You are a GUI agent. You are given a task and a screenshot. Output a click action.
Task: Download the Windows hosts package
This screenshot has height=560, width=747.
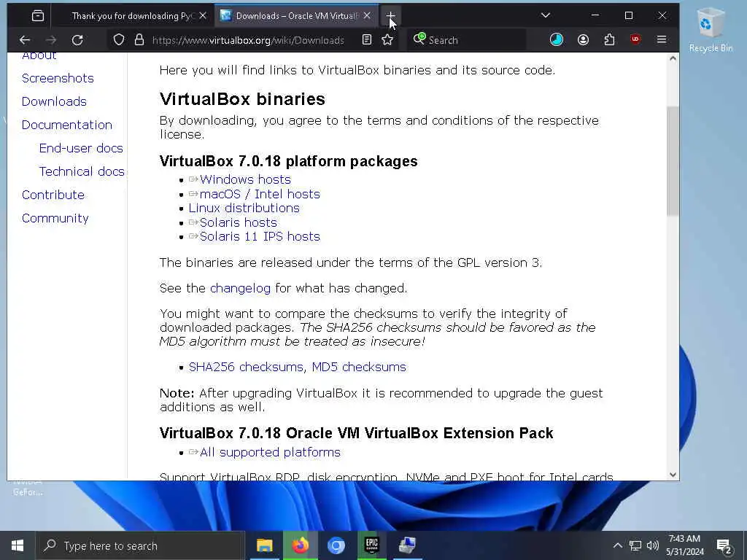click(245, 179)
